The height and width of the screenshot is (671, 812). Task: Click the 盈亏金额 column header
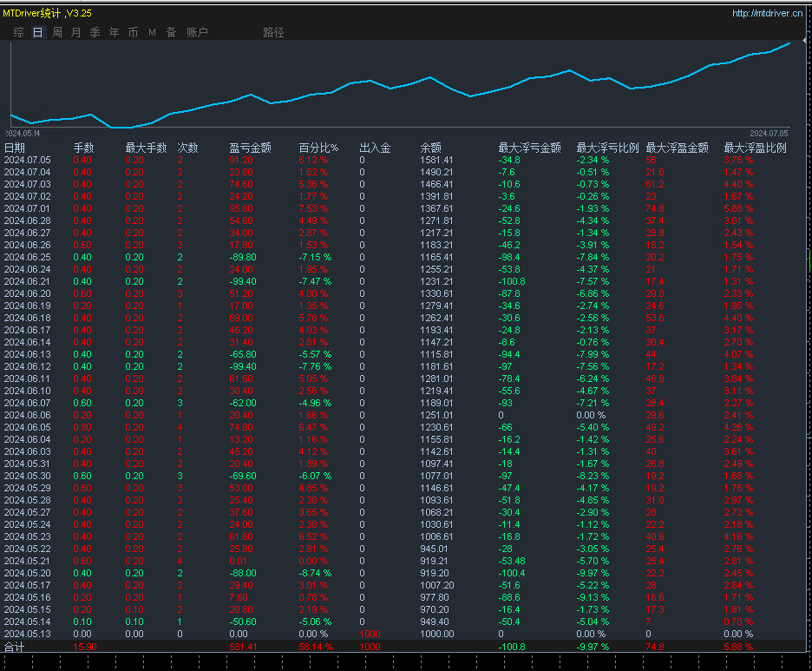click(x=250, y=148)
